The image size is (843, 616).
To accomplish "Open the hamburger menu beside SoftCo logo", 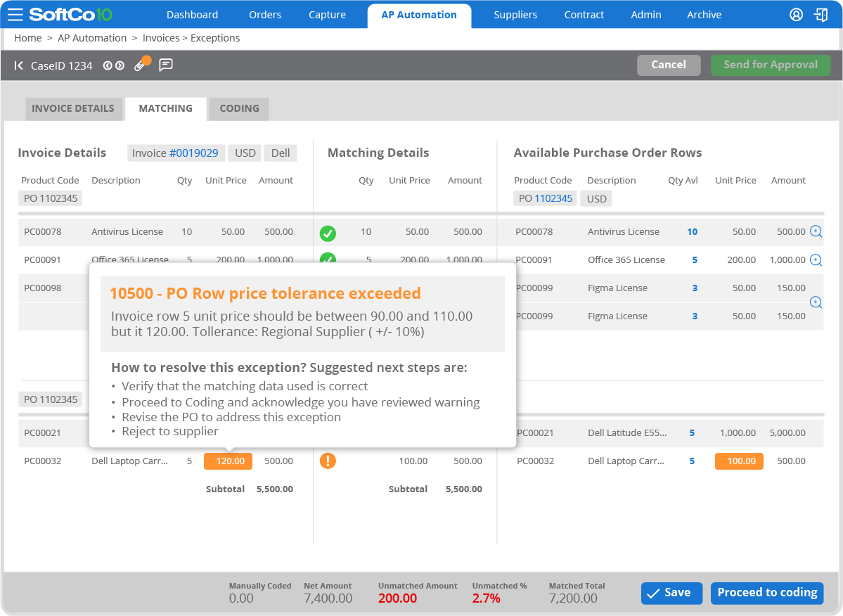I will [x=15, y=15].
